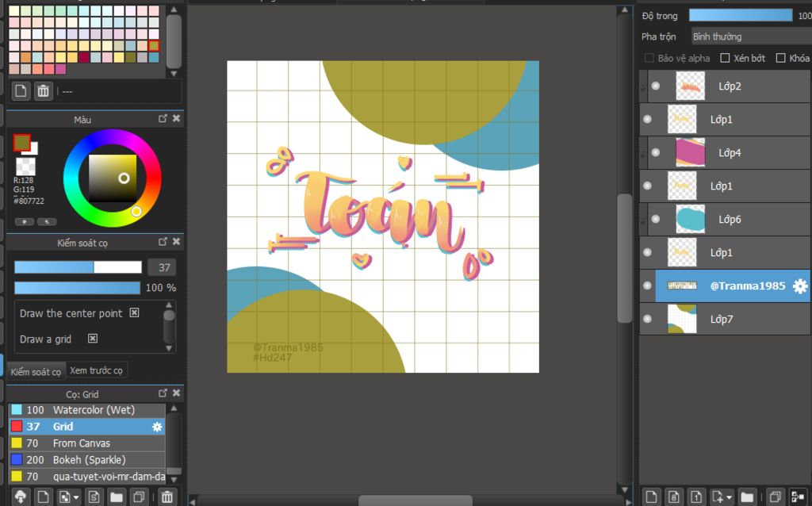Undock the Cọ: Grid brush panel
The width and height of the screenshot is (812, 506).
click(163, 393)
